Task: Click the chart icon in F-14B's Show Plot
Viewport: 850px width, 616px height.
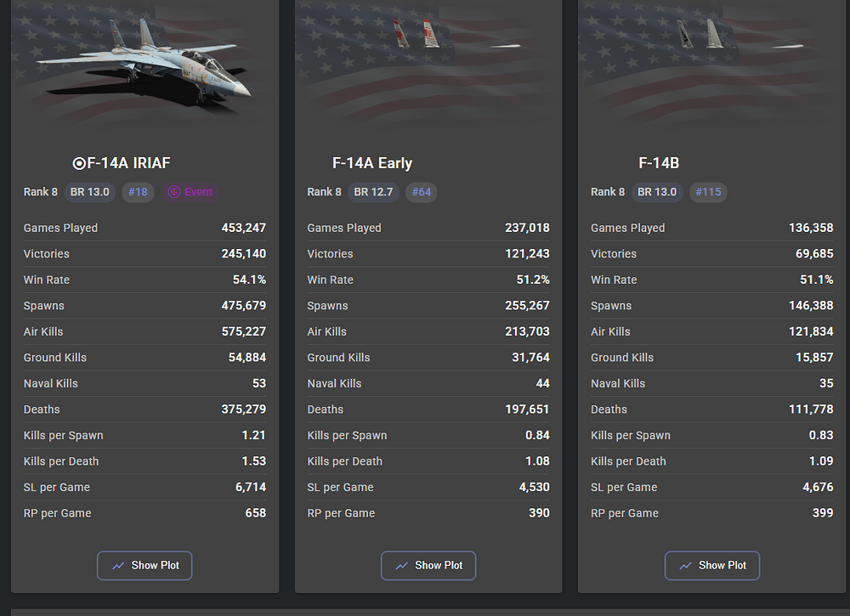Action: [x=686, y=566]
